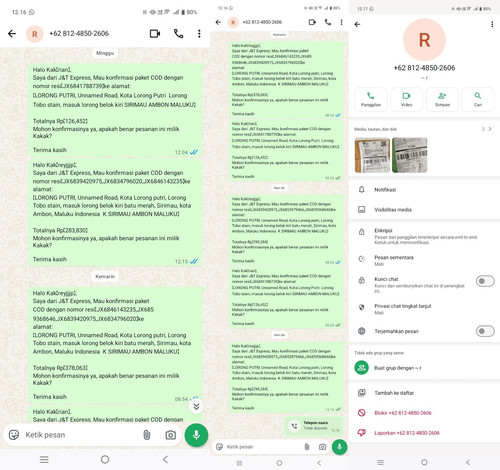This screenshot has height=470, width=500.
Task: Open contact avatar R in left chat header
Action: 35,34
